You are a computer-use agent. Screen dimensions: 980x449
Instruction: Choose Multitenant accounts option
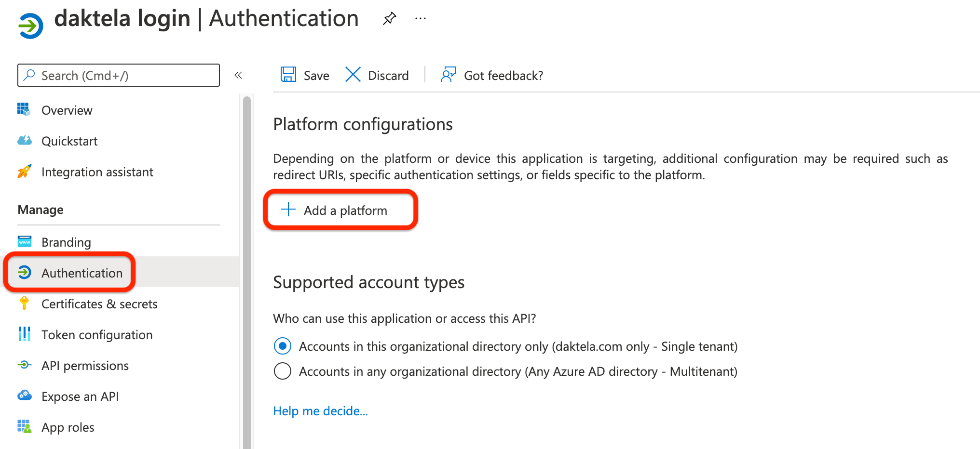click(282, 371)
